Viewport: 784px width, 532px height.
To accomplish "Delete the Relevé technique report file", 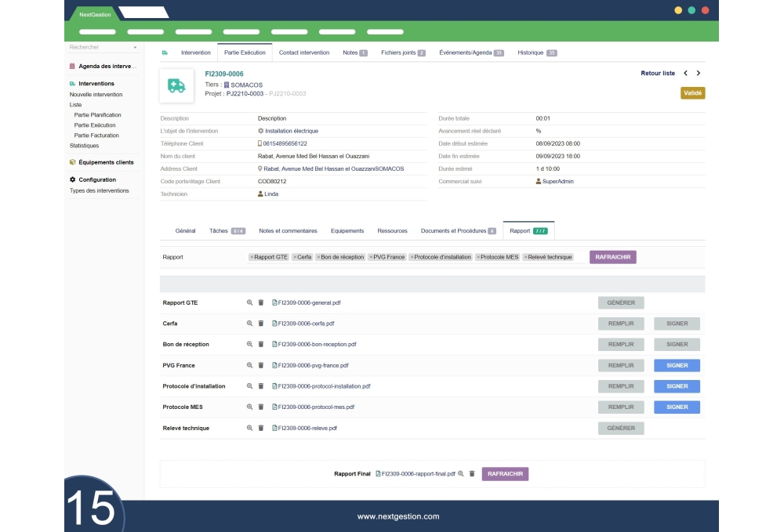I will [x=261, y=429].
